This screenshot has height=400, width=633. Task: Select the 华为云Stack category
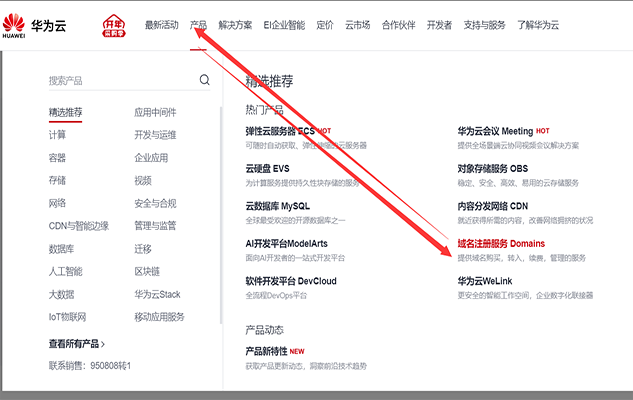[157, 294]
